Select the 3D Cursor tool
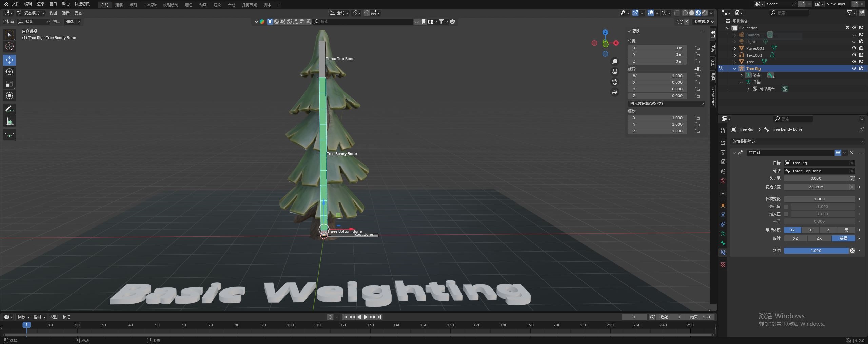 click(9, 46)
